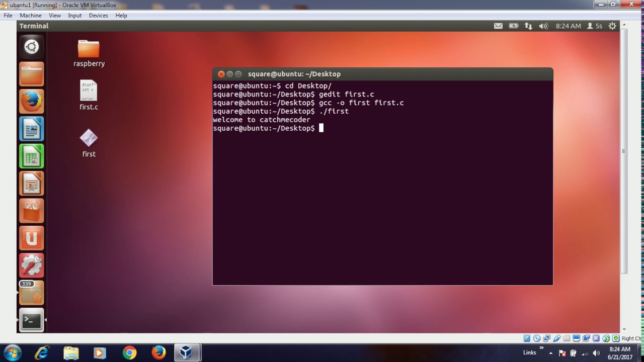Open Google Chrome on the Windows taskbar
Viewport: 644px width, 362px height.
coord(129,353)
